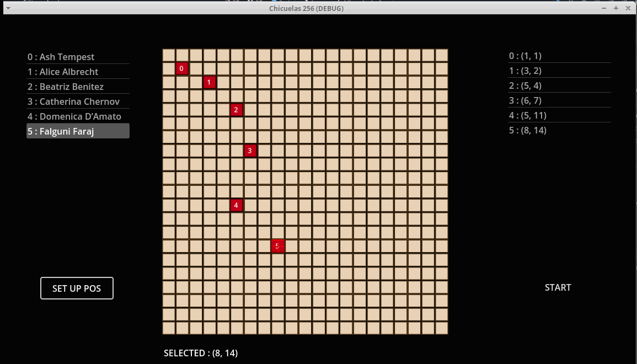Open the window menu arrow in title bar
The width and height of the screenshot is (637, 364).
(8, 8)
